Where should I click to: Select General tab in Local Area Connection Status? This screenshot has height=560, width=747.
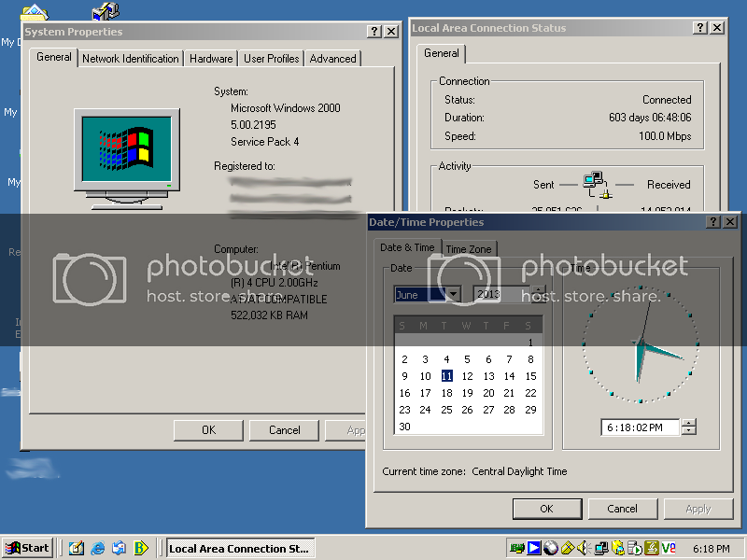441,53
